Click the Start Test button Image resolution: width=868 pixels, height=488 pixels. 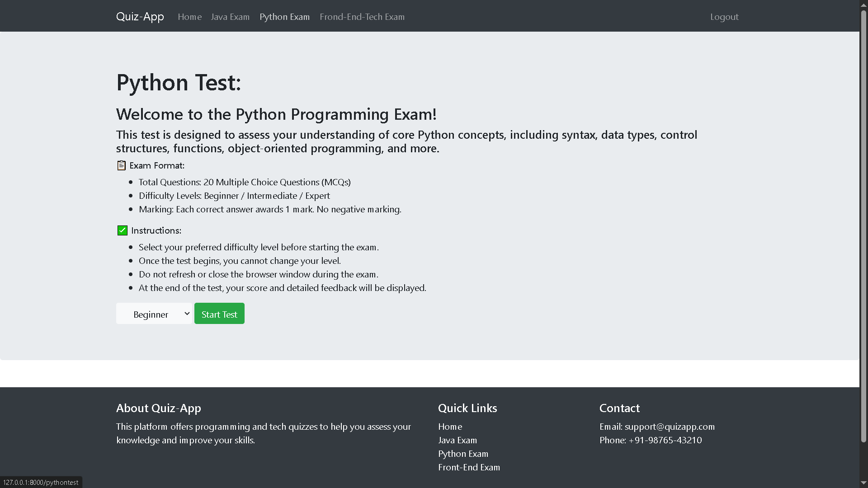coord(219,314)
